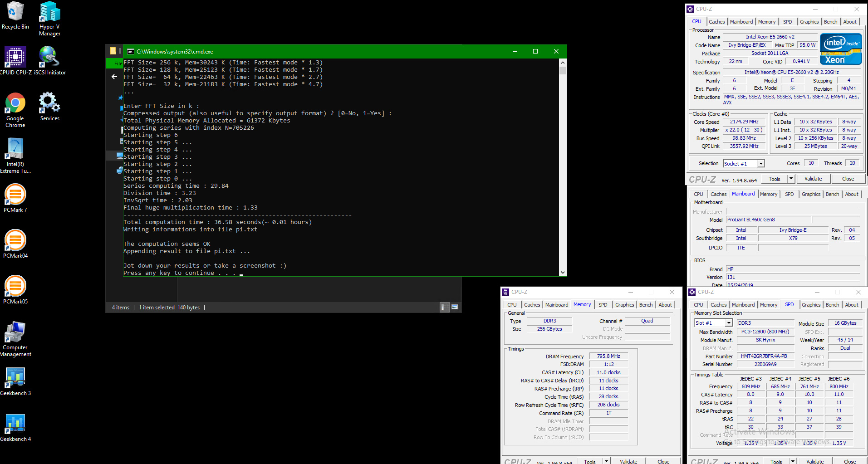The height and width of the screenshot is (464, 868).
Task: Open PCMark04 desktop icon
Action: [15, 244]
